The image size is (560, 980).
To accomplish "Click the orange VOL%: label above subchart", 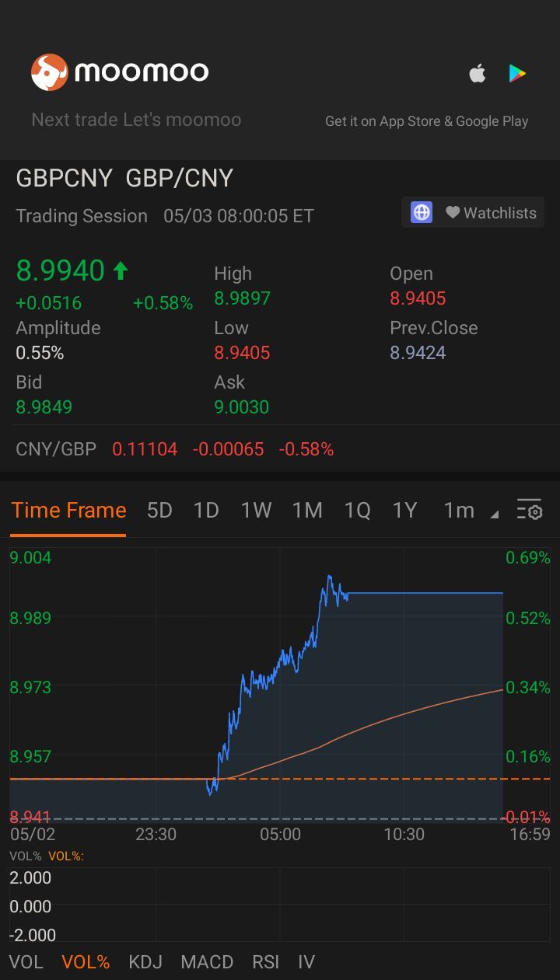I will (66, 856).
